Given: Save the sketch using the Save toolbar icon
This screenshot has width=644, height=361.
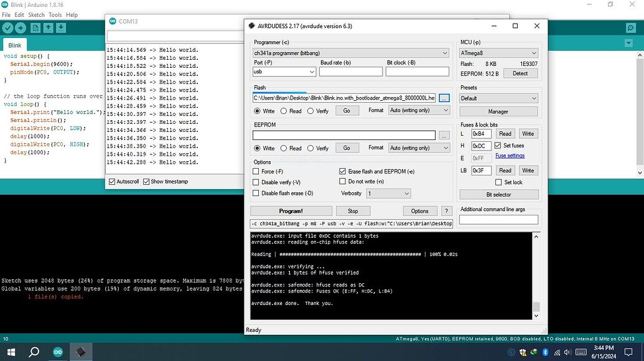Looking at the screenshot, I should tap(60, 27).
